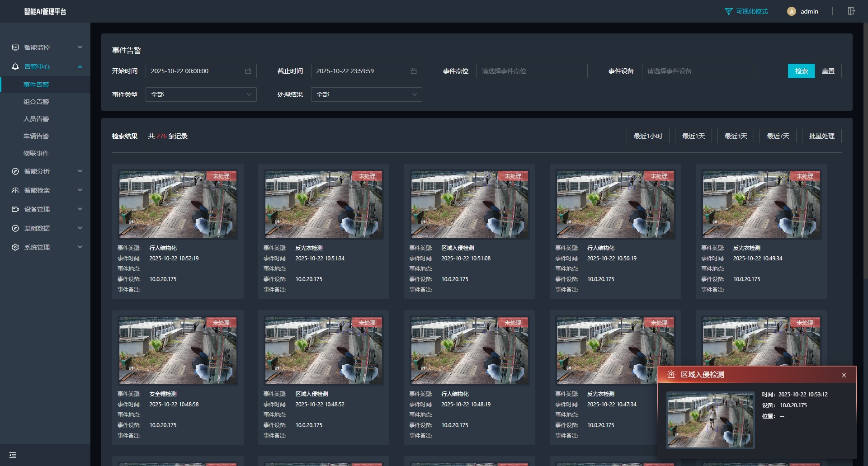Image resolution: width=868 pixels, height=466 pixels.
Task: Click the 276 record count text
Action: [161, 136]
